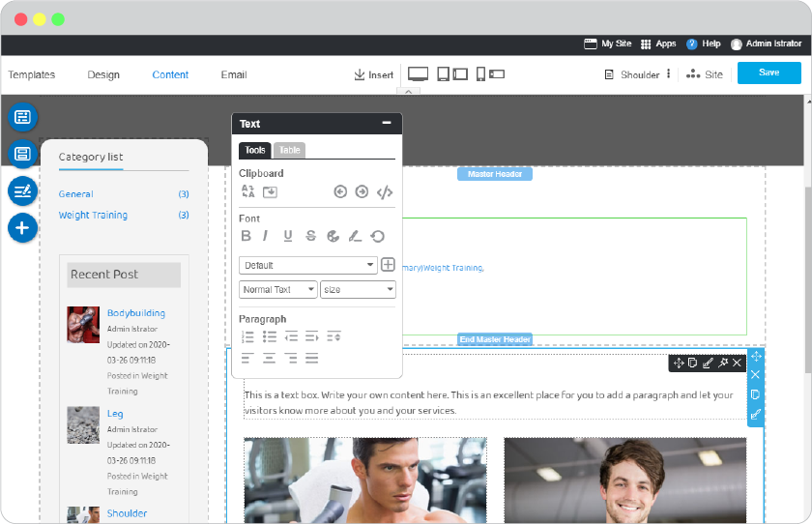812x524 pixels.
Task: Toggle underline formatting
Action: click(x=288, y=236)
